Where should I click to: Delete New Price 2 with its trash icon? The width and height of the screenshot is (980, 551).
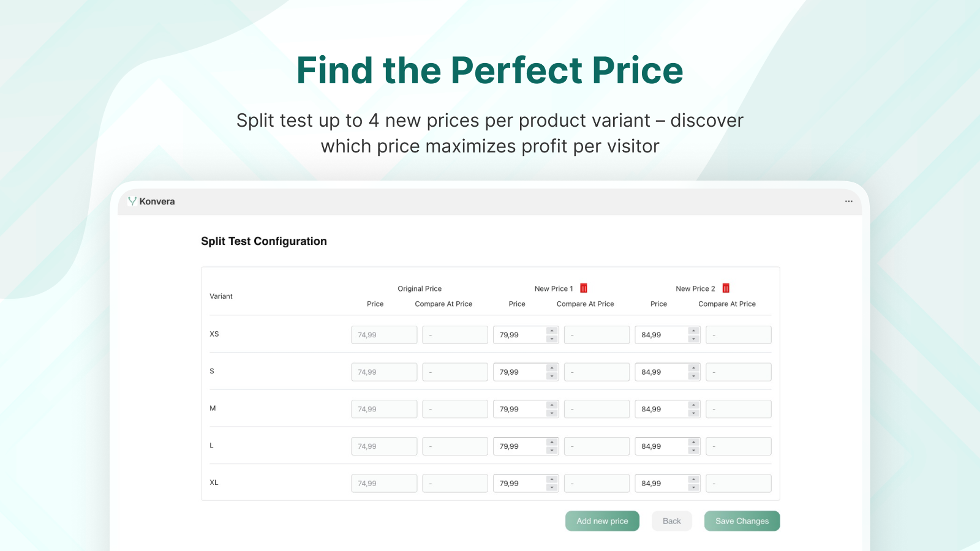726,288
